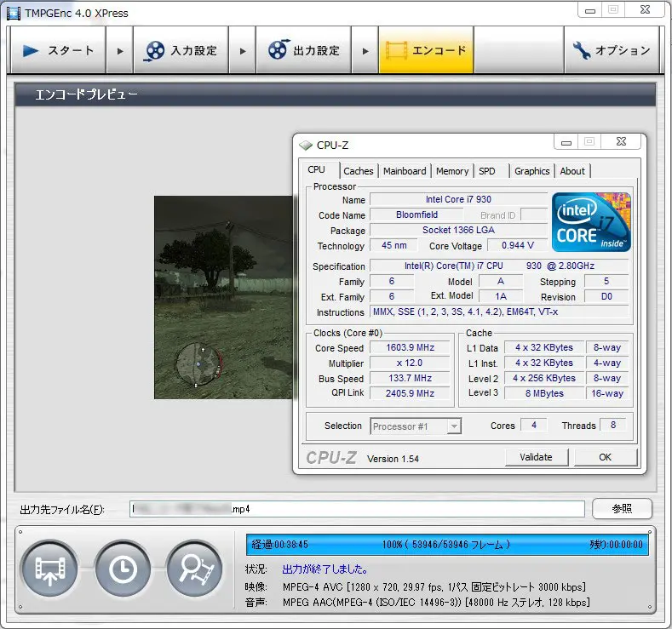Click the Code Name value Bloomfield
Viewport: 672px width, 629px height.
(x=416, y=214)
